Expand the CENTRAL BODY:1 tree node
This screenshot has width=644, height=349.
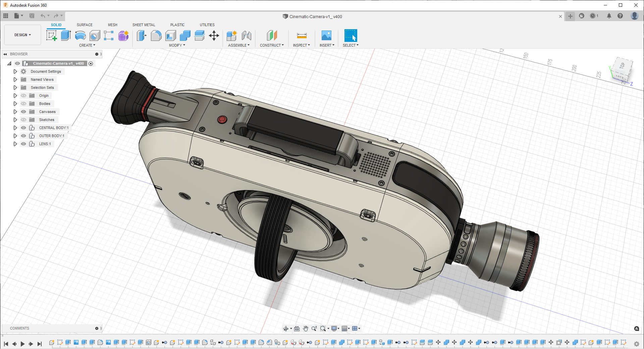(x=15, y=128)
